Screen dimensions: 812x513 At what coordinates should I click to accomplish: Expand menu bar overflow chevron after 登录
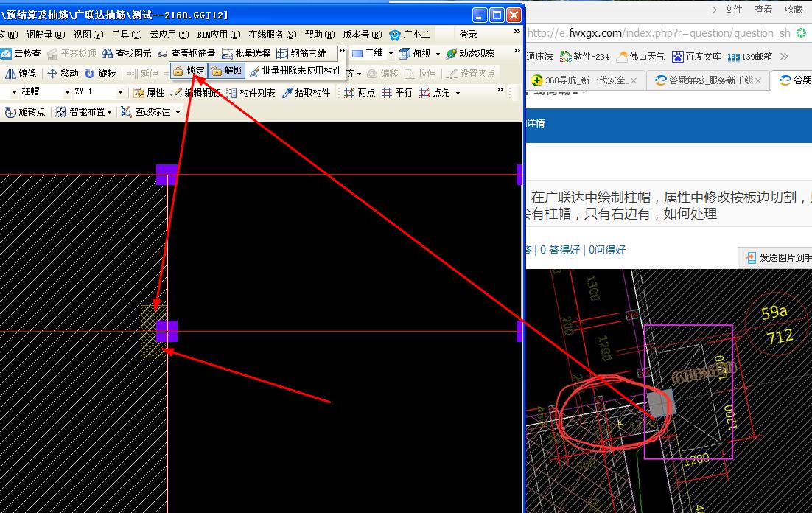coord(517,32)
